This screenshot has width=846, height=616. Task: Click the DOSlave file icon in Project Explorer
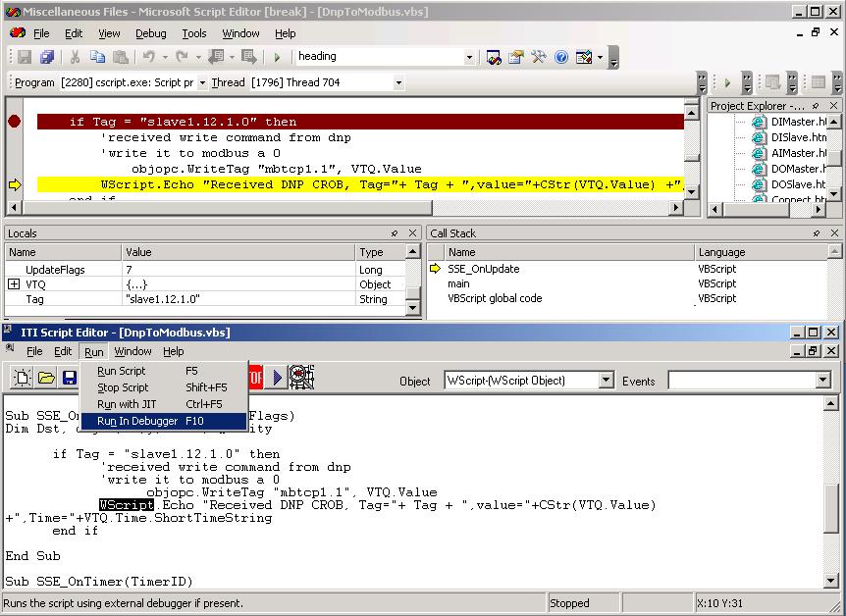[x=759, y=184]
